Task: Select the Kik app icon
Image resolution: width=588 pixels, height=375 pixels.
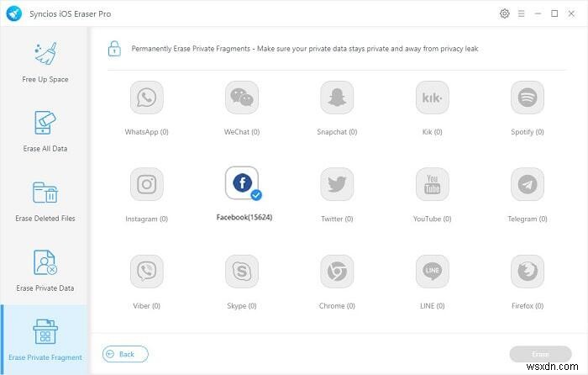Action: [x=433, y=98]
